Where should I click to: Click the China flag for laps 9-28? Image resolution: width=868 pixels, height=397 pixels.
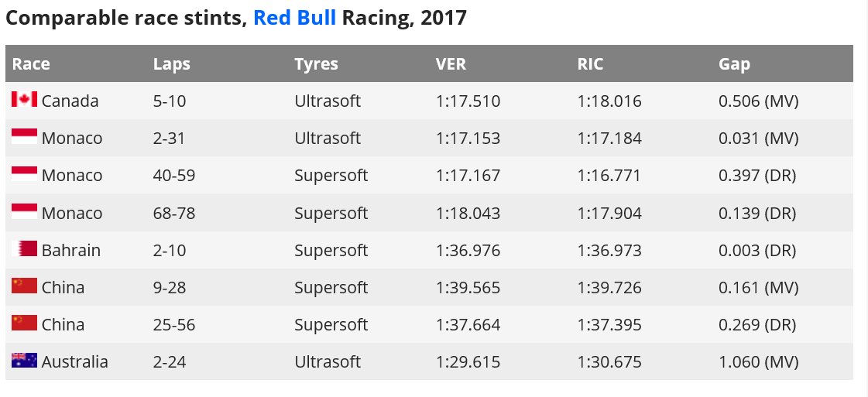click(24, 286)
